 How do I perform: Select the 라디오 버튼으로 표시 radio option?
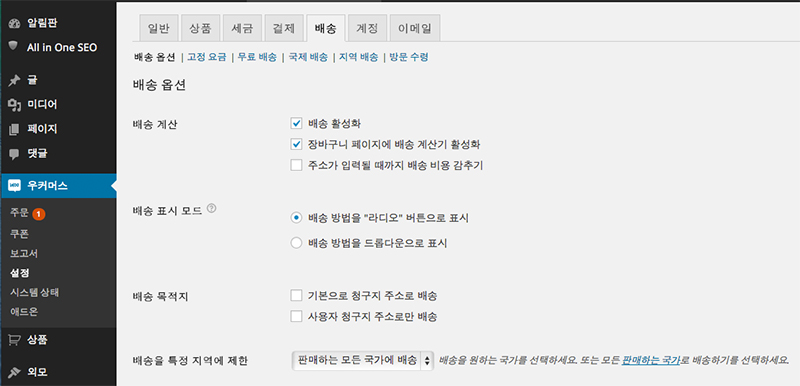(296, 218)
